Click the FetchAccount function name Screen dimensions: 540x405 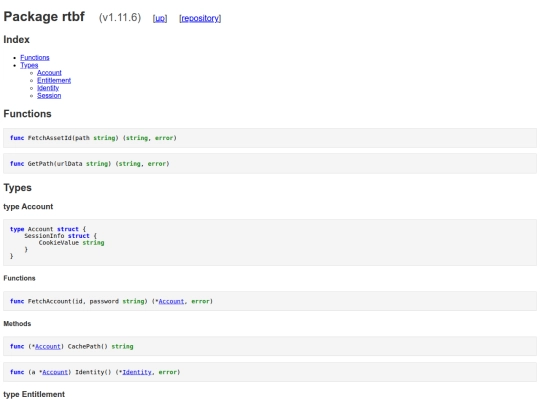(50, 301)
